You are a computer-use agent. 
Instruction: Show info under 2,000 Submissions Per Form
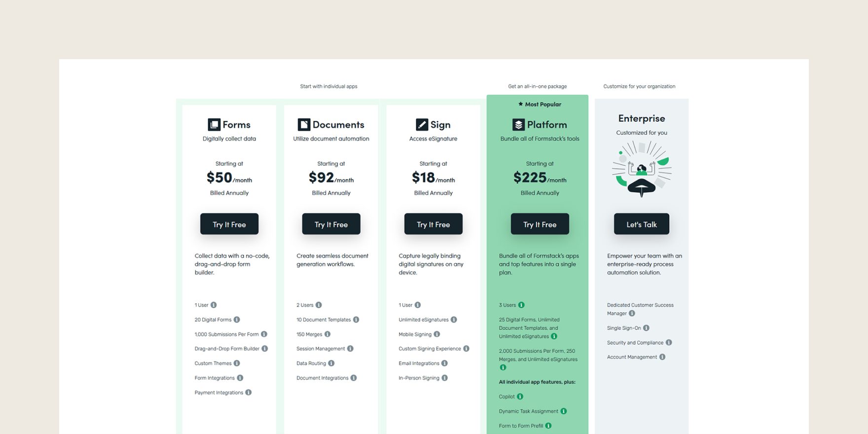coord(503,367)
